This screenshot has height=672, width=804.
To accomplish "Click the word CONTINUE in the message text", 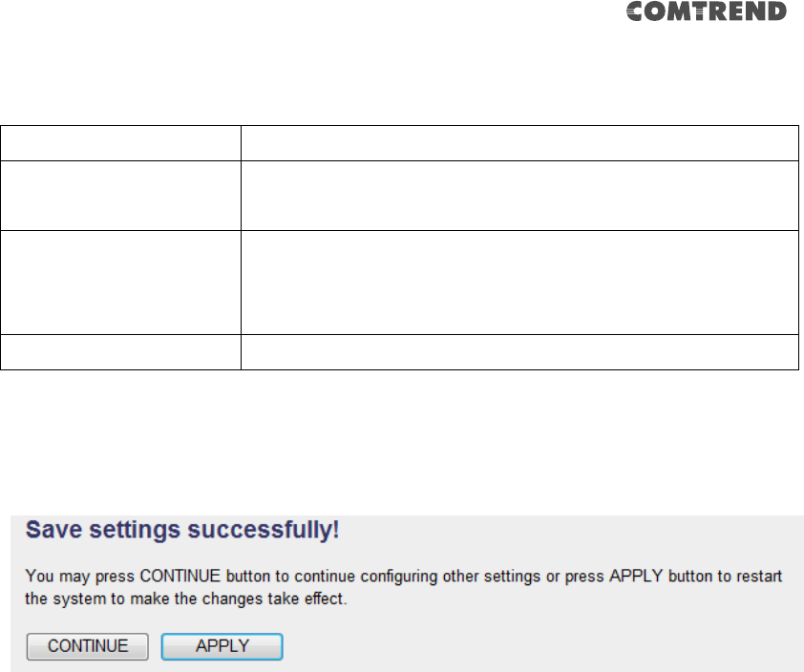I will point(180,577).
